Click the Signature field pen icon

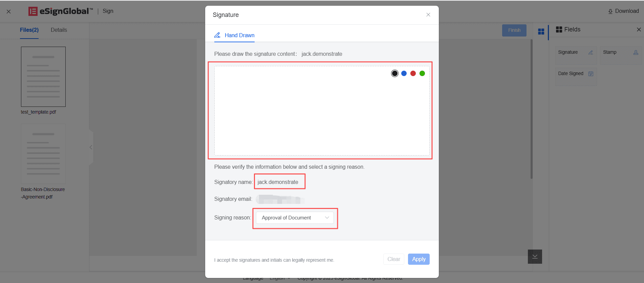(591, 52)
